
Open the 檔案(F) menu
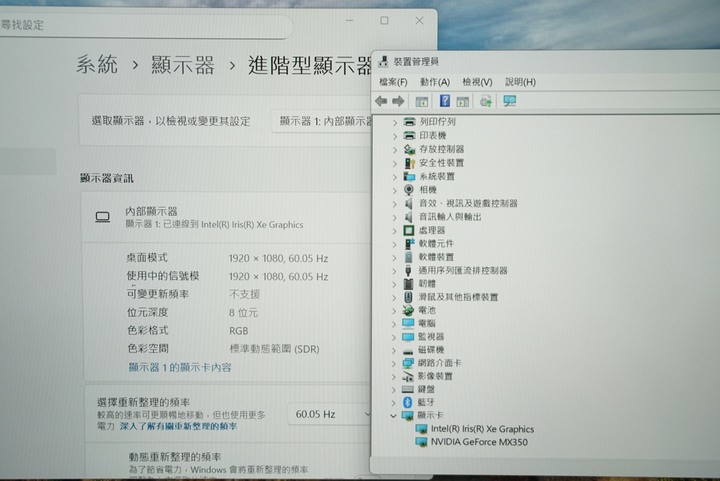(x=393, y=82)
